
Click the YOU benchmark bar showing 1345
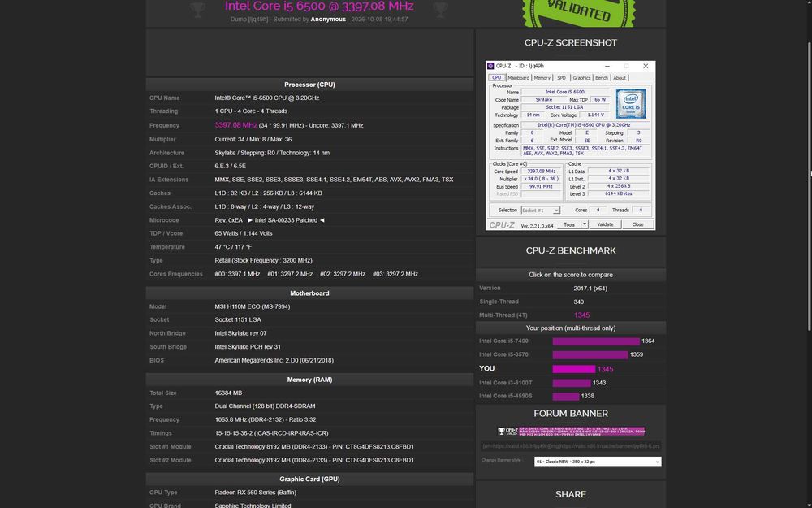click(574, 369)
